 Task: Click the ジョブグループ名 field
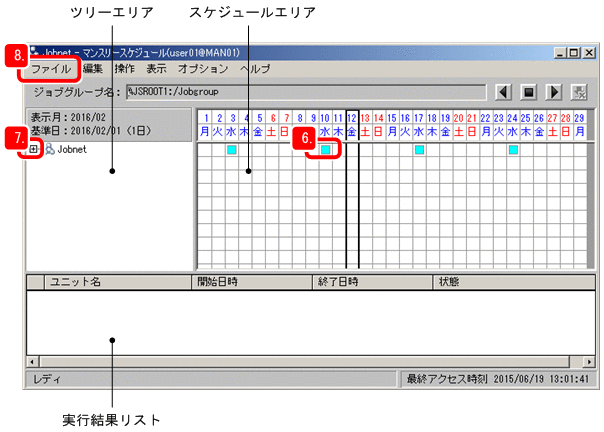pyautogui.click(x=306, y=92)
